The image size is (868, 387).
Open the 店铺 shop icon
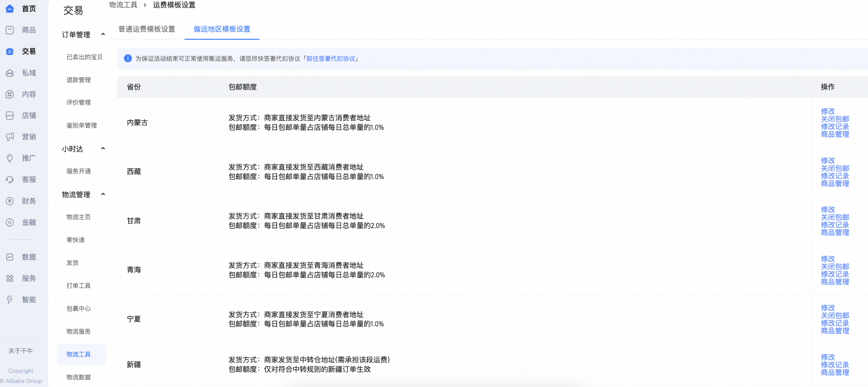point(10,116)
